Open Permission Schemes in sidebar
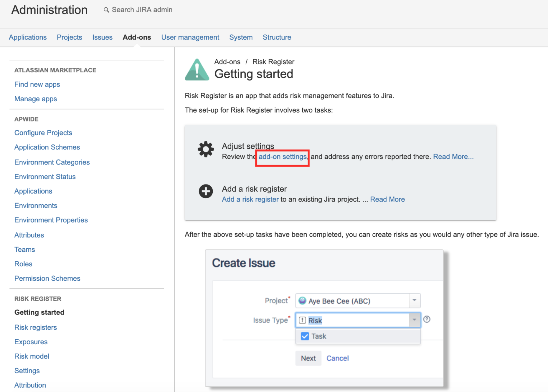Image resolution: width=548 pixels, height=392 pixels. coord(47,278)
